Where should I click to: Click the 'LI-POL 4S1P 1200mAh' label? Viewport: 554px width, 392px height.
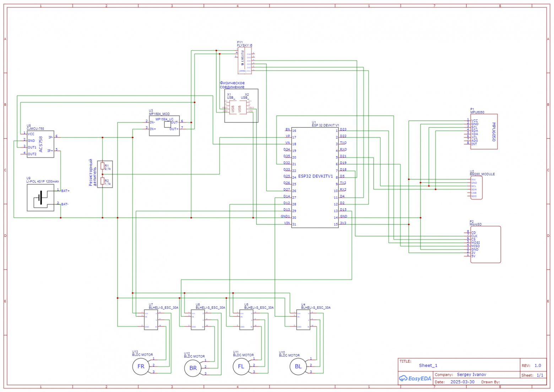[x=43, y=181]
